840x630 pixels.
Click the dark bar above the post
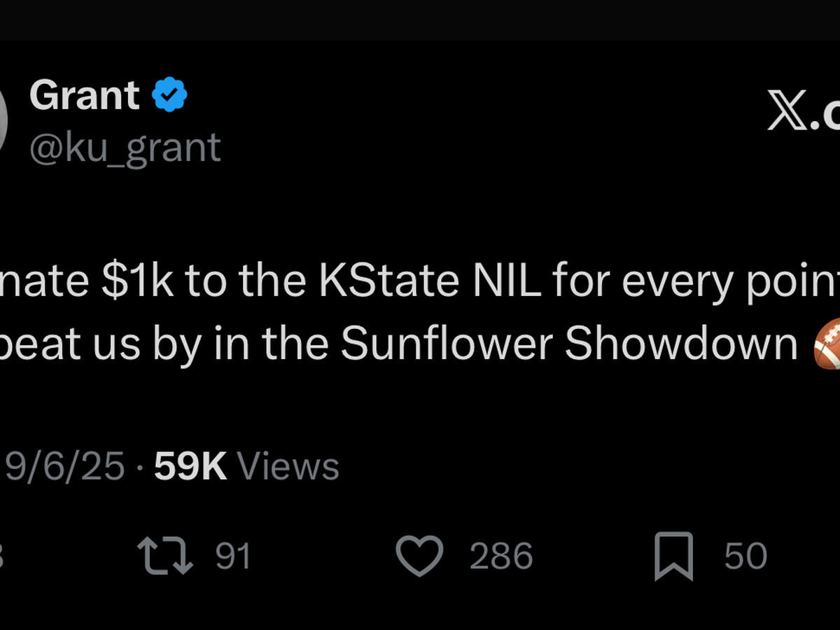coord(420,20)
